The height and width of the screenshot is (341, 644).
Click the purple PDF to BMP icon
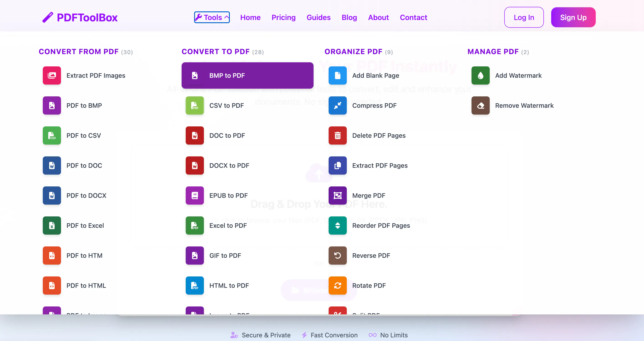[52, 105]
